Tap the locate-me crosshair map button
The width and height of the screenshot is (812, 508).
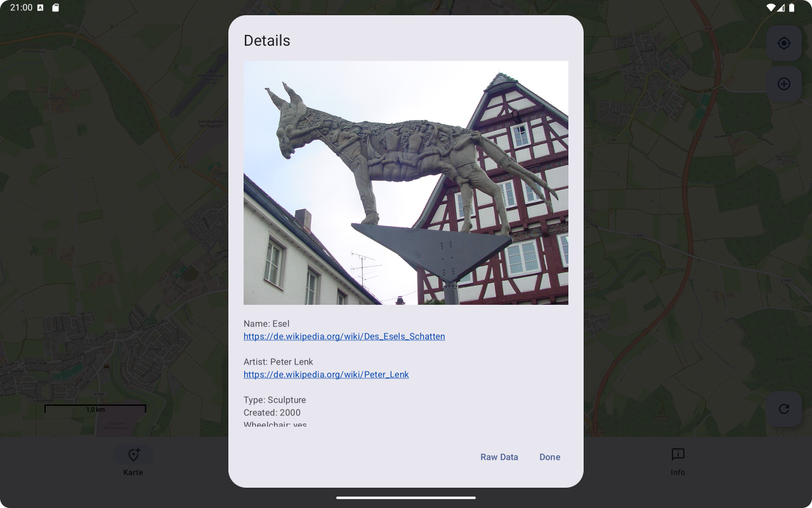tap(784, 43)
